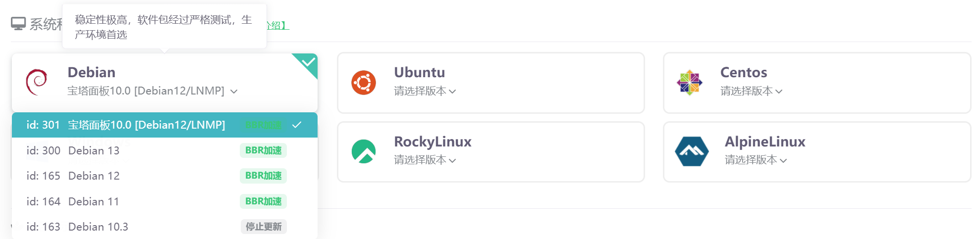Click the checkmark on selected id 301 row
980x239 pixels.
coord(297,125)
